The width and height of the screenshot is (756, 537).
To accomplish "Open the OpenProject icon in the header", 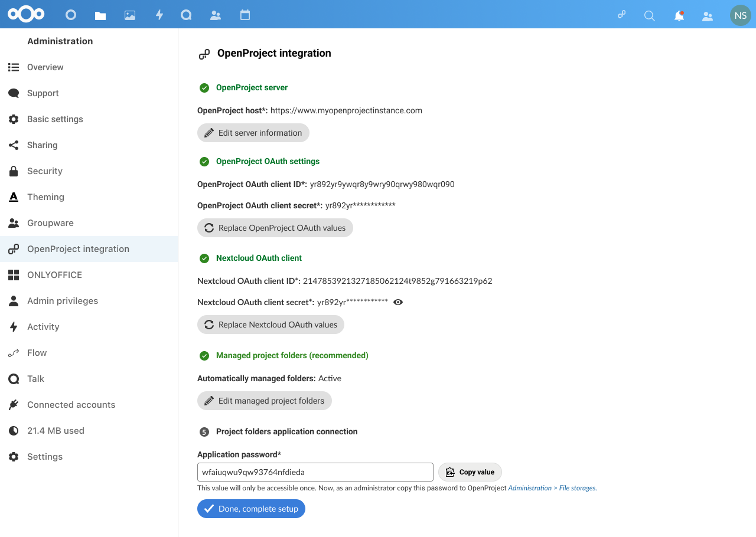I will (622, 15).
